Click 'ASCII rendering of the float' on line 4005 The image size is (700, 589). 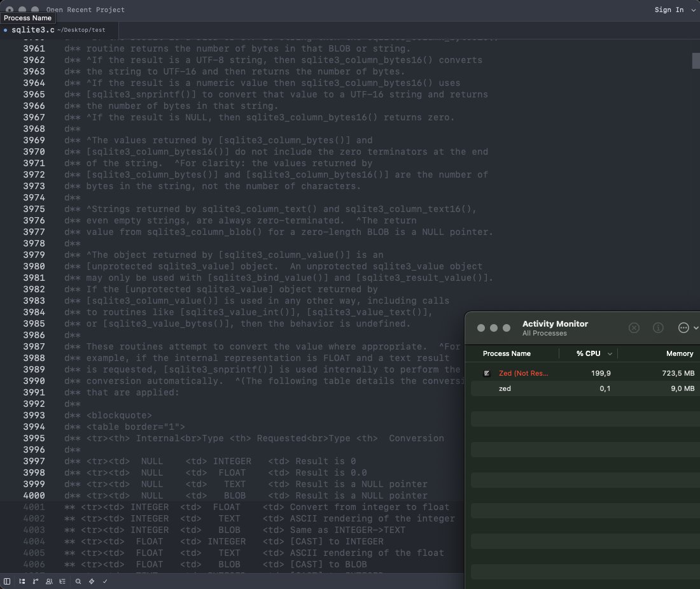pyautogui.click(x=367, y=553)
